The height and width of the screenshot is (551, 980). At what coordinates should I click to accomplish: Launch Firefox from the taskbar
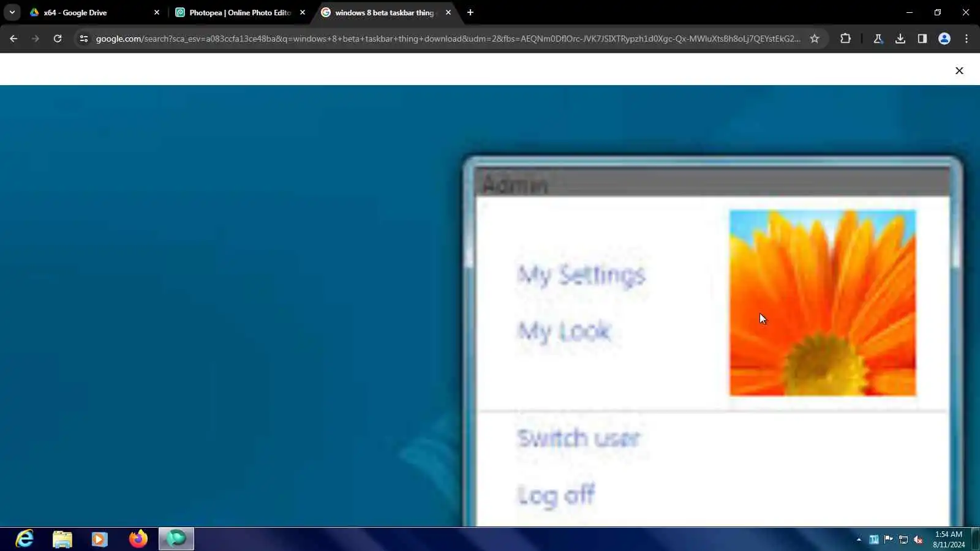pyautogui.click(x=138, y=539)
